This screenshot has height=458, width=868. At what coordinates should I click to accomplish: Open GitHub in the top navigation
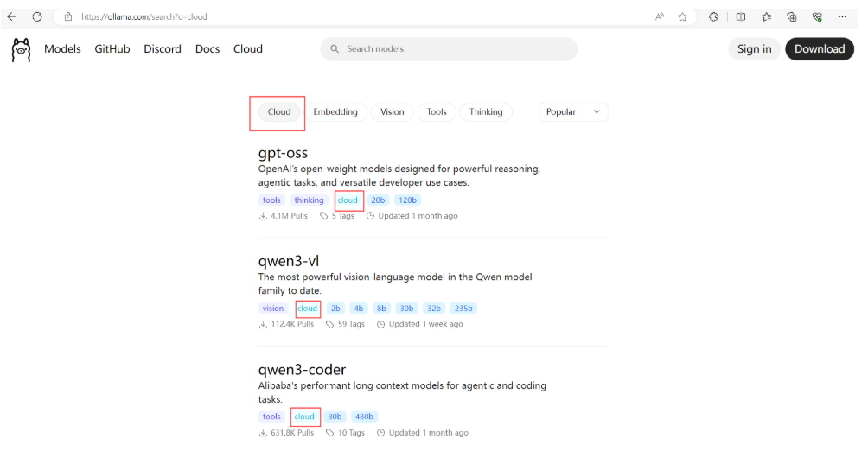coord(112,48)
